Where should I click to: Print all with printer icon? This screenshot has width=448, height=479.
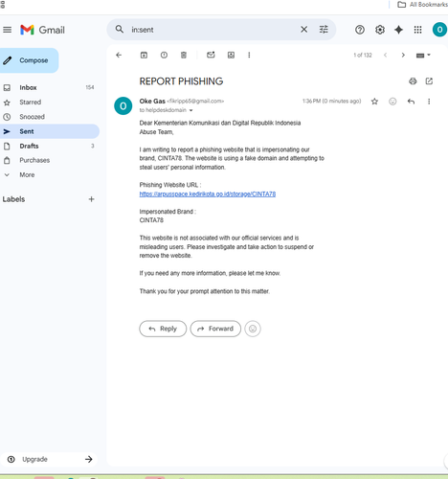[413, 81]
